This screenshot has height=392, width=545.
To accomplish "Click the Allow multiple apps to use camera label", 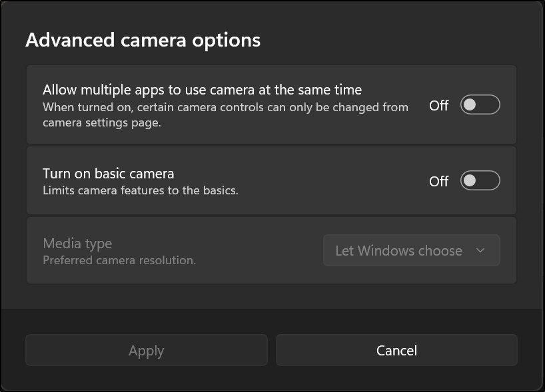I will pyautogui.click(x=203, y=90).
